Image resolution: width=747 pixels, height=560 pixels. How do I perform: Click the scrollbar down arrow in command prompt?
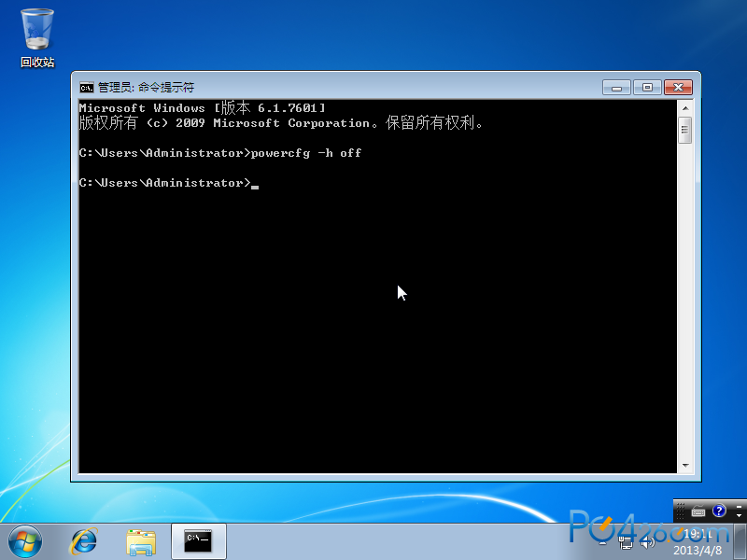(x=685, y=465)
